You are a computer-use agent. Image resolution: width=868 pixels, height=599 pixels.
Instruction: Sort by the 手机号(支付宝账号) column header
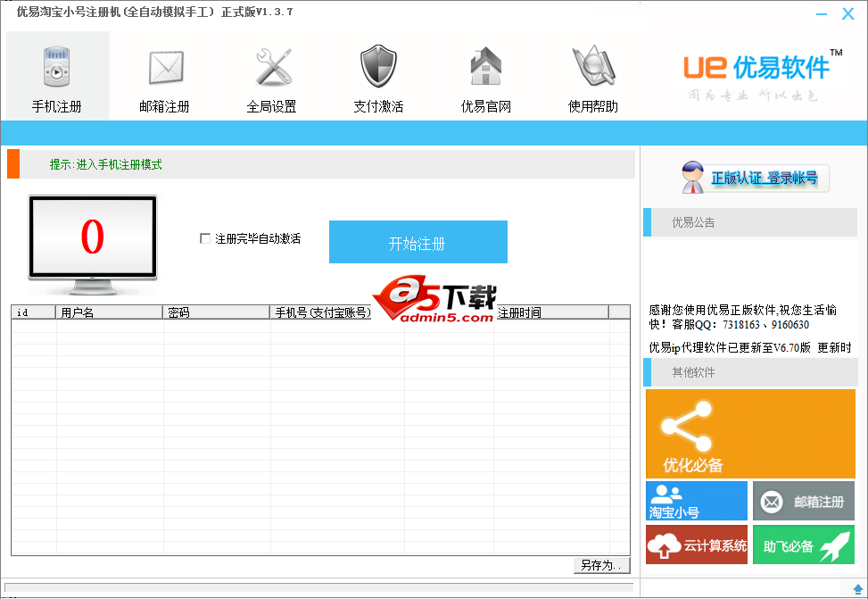[x=323, y=312]
